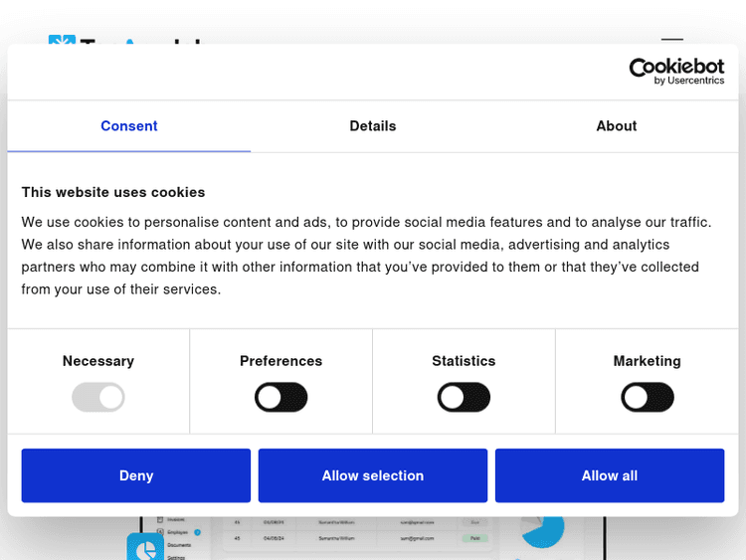Select the Documents item in dashboard sidebar
Screen dimensions: 746x560
[179, 545]
